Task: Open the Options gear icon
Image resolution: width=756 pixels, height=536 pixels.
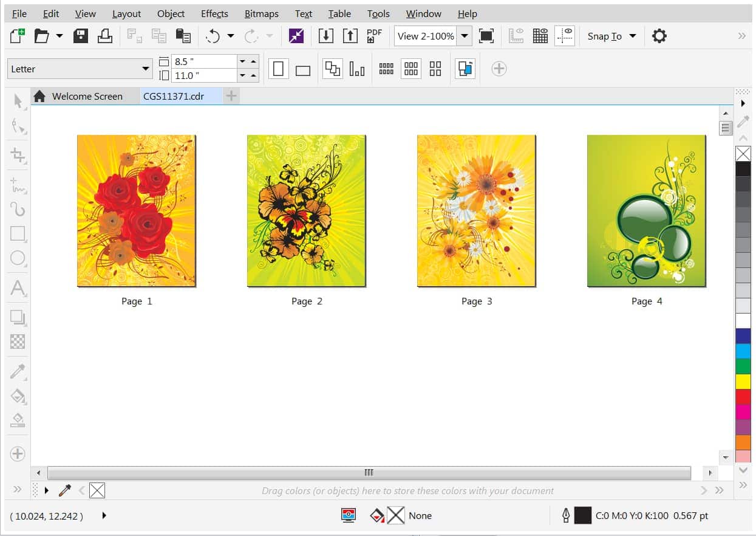Action: [x=659, y=36]
